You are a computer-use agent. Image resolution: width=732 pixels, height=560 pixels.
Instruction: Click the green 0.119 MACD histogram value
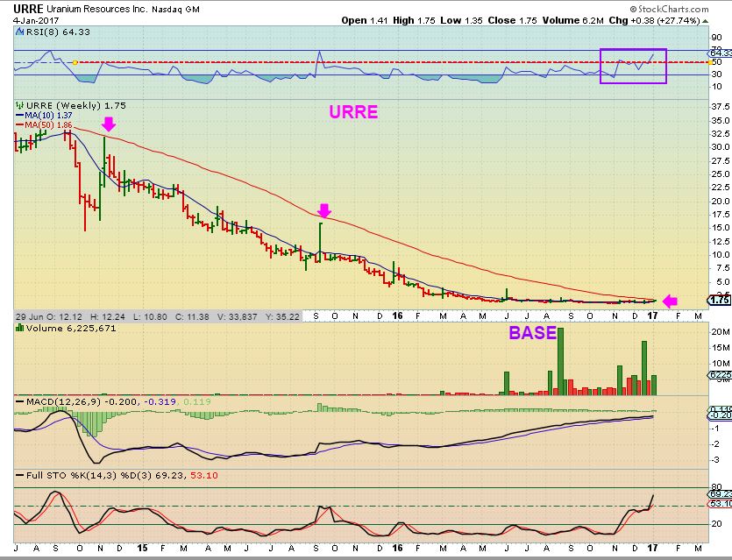pyautogui.click(x=197, y=401)
